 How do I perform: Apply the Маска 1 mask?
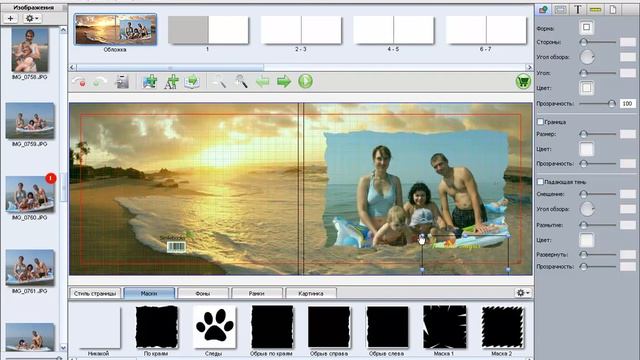[x=444, y=327]
